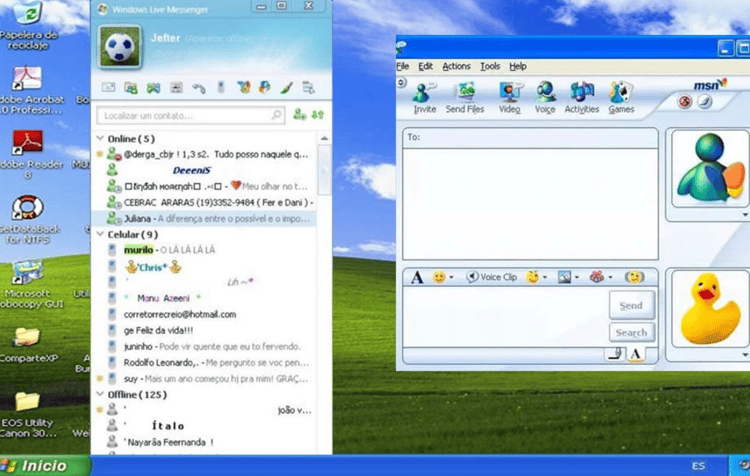Viewport: 750px width, 476px height.
Task: Click the telephone handset call icon
Action: pyautogui.click(x=199, y=88)
